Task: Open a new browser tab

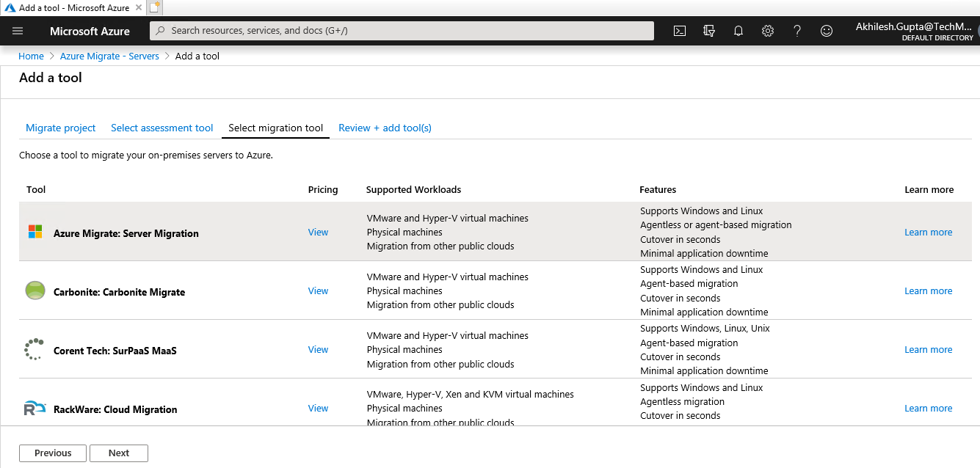Action: click(154, 7)
